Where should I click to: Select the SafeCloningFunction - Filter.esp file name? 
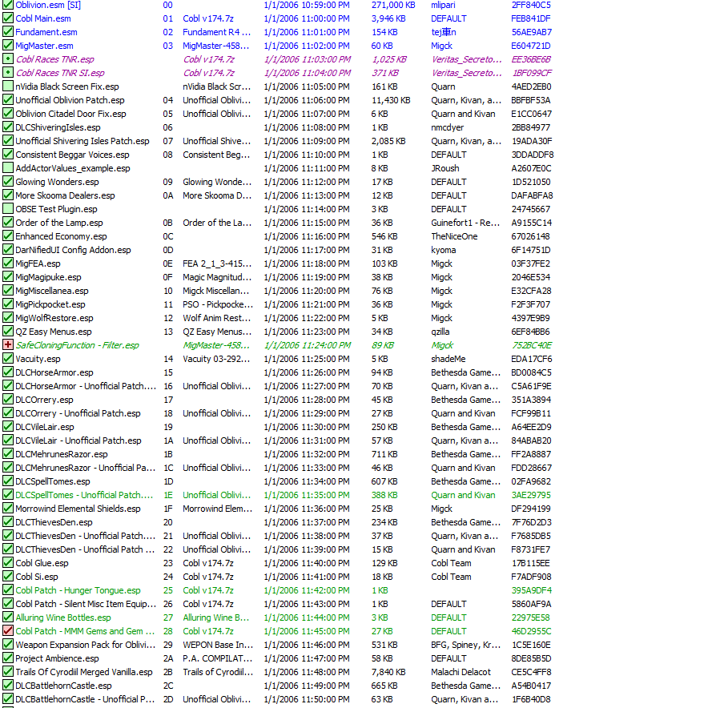point(77,345)
